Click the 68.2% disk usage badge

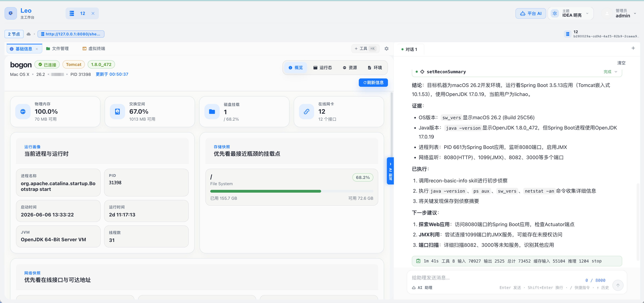tap(363, 177)
